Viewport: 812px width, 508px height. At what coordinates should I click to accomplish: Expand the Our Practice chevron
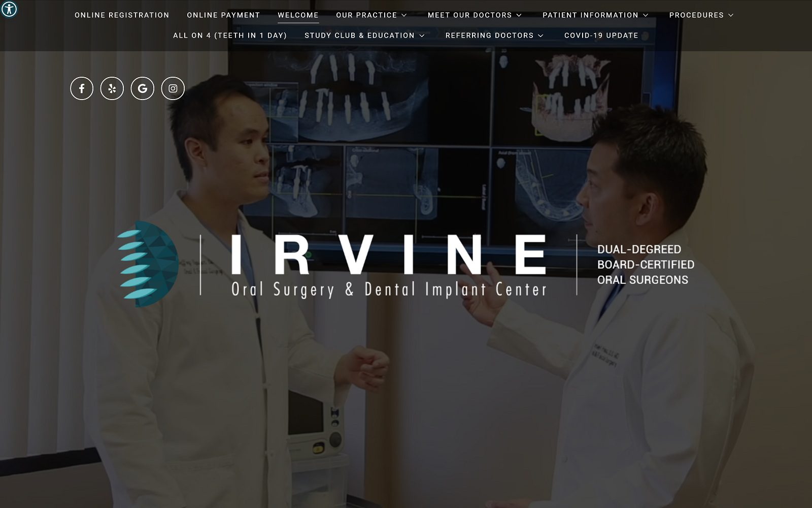coord(404,15)
